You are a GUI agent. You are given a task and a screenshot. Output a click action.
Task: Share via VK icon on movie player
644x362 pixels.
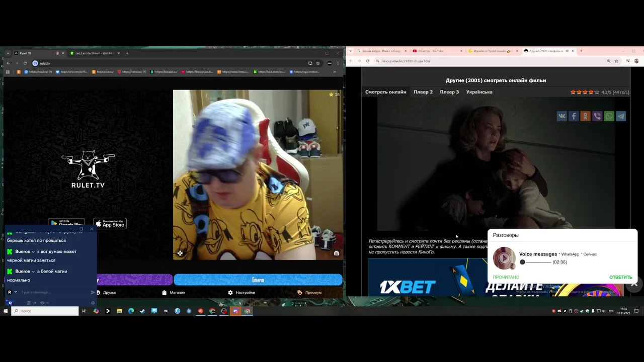click(x=561, y=116)
